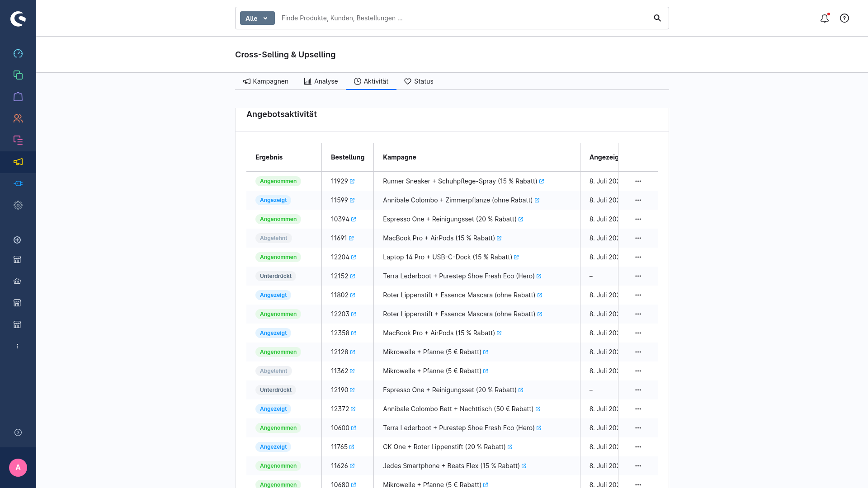Open the Customers icon in sidebar
The width and height of the screenshot is (868, 488).
(x=18, y=118)
